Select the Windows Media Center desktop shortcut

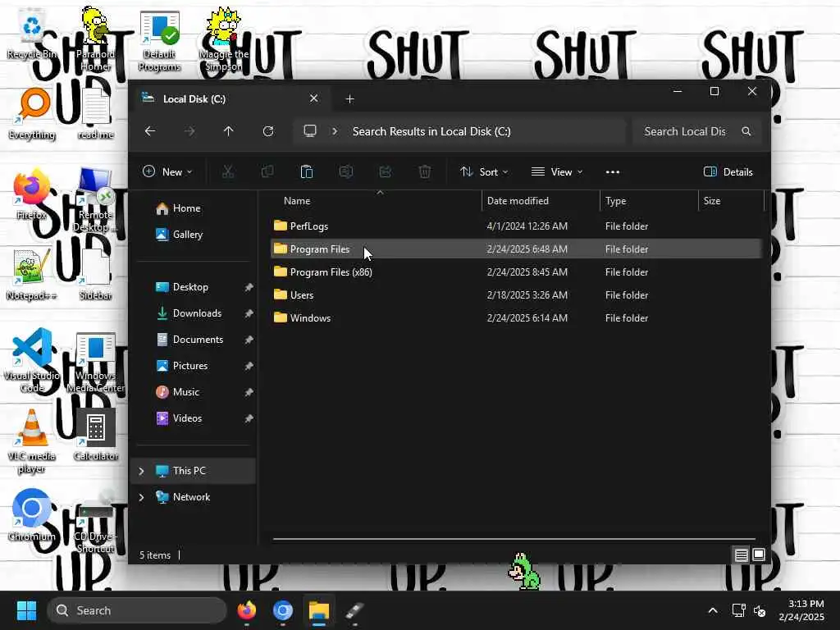[96, 362]
